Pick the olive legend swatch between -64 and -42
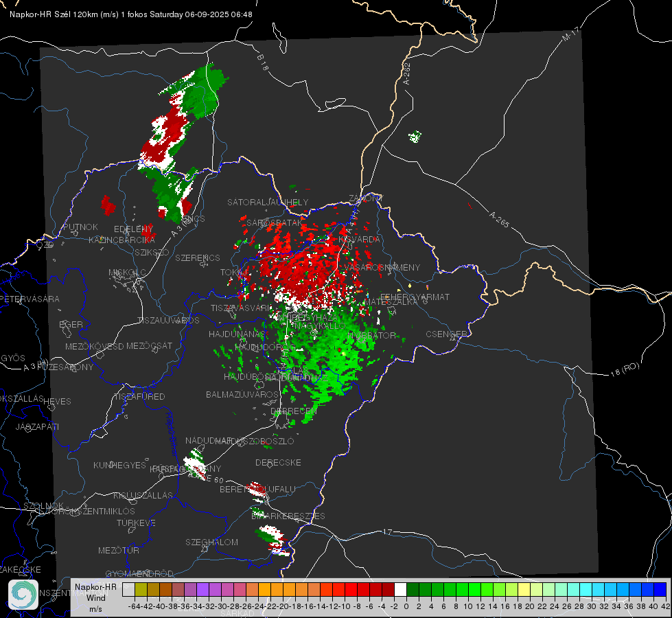Viewport: 672px width, 618px height. pos(141,590)
